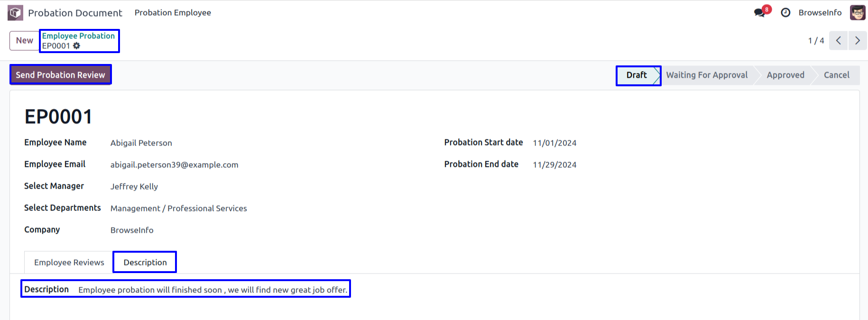This screenshot has width=868, height=320.
Task: Click the user avatar picture
Action: (x=858, y=13)
